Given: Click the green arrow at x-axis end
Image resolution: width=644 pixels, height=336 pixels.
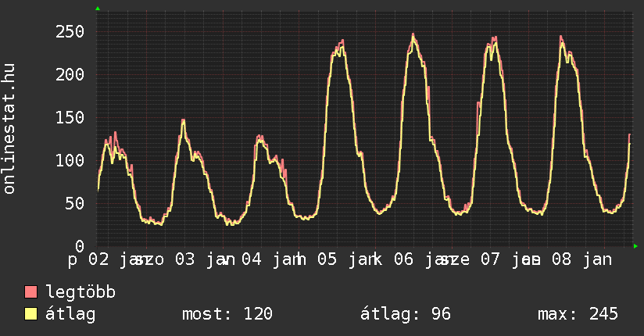Looking at the screenshot, I should (635, 246).
